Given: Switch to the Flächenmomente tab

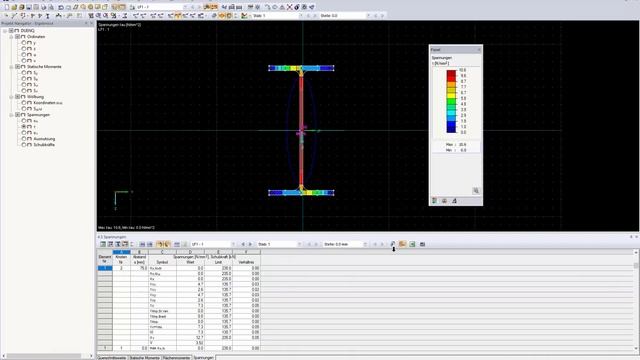Looking at the screenshot, I should pyautogui.click(x=176, y=358).
